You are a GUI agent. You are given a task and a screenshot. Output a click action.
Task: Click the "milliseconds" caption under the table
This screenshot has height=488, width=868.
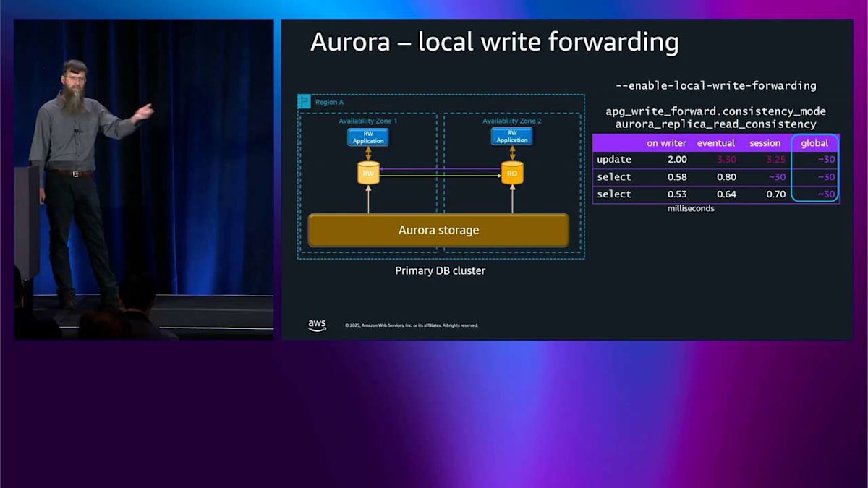pos(691,208)
